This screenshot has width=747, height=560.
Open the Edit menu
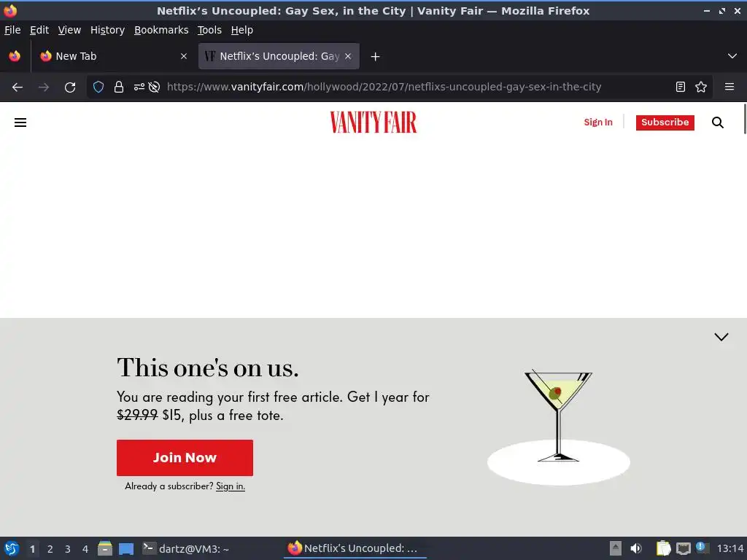(39, 30)
